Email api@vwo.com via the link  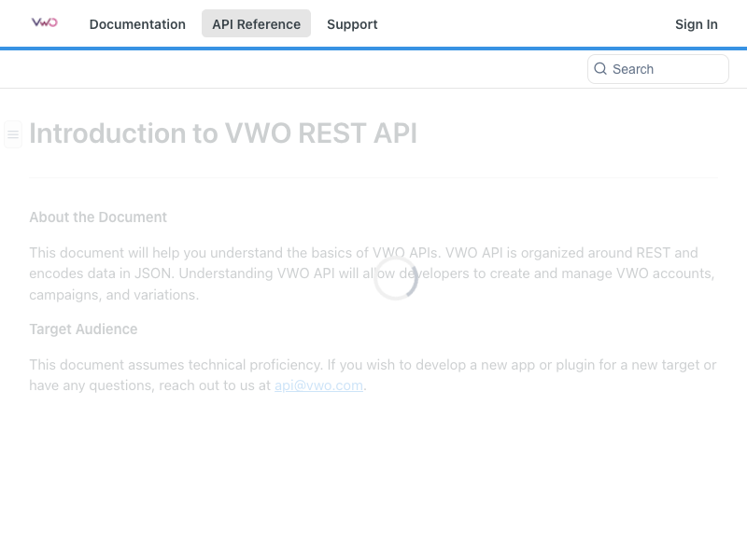pyautogui.click(x=318, y=385)
